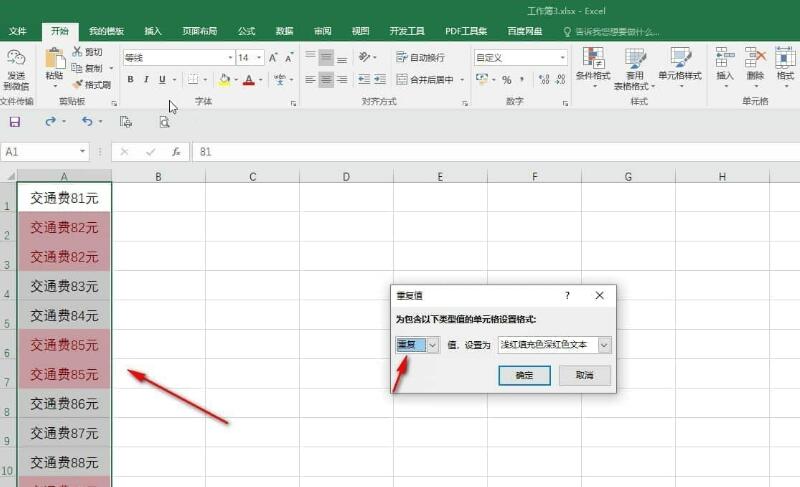The image size is (800, 487).
Task: Click the increase font size icon
Action: click(x=274, y=58)
